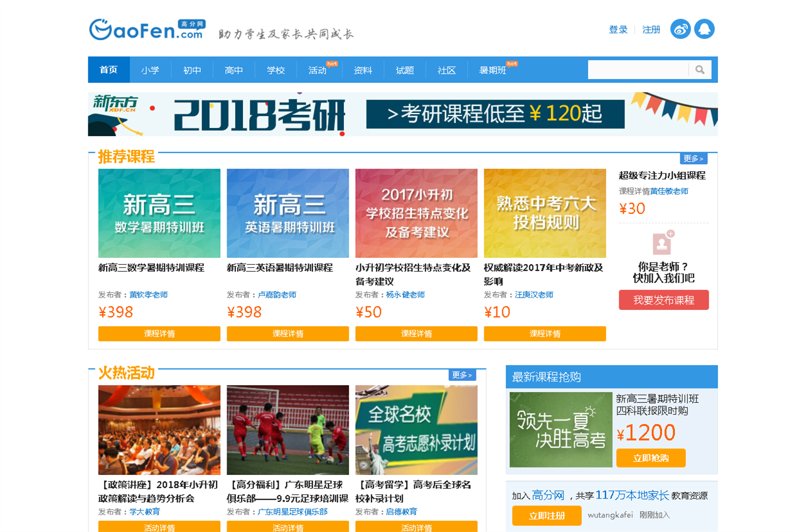
Task: Open 熟悉中考六大投档规则 course image
Action: coord(545,213)
